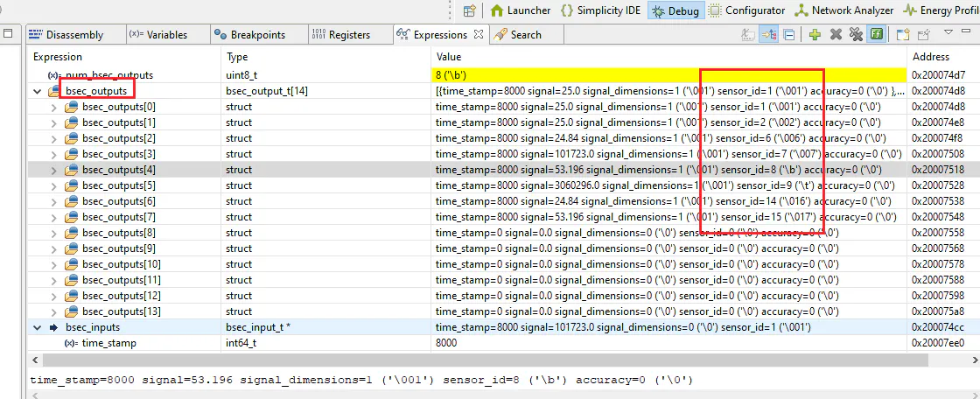This screenshot has height=399, width=980.
Task: Toggle Show Logical Structure in Expressions toolbar
Action: (768, 35)
